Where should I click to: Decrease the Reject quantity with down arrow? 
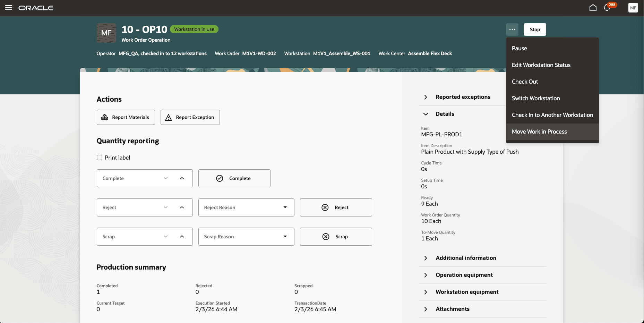[x=165, y=207]
